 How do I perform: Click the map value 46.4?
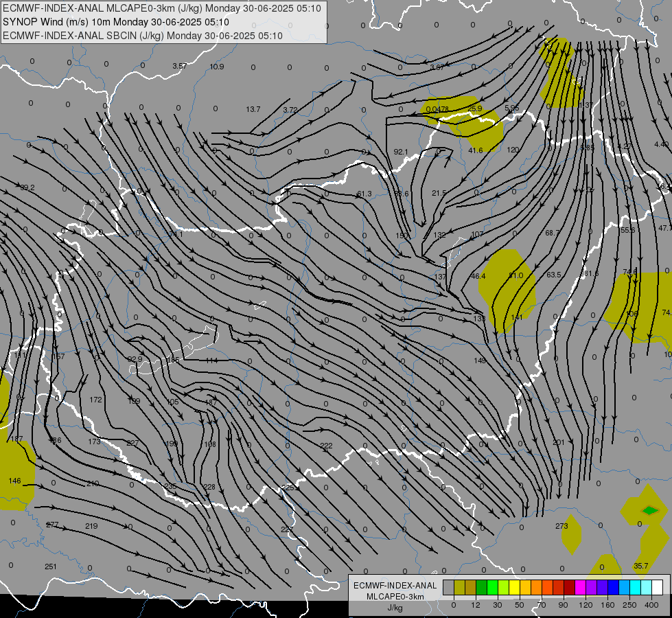(478, 276)
